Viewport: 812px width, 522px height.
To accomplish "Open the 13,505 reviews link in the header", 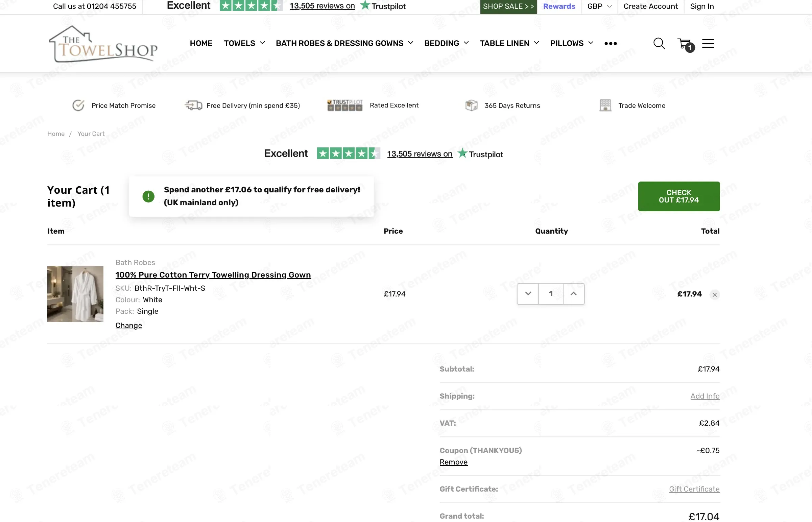I will coord(322,6).
